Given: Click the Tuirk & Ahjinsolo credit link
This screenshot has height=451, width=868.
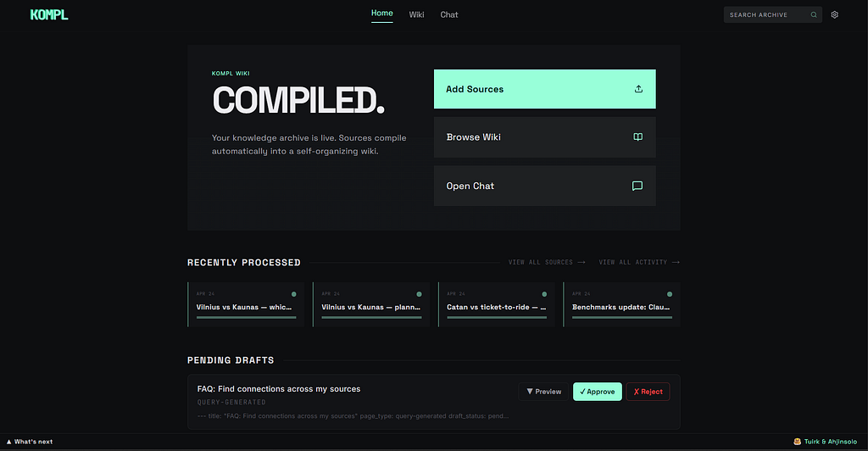Looking at the screenshot, I should 825,442.
